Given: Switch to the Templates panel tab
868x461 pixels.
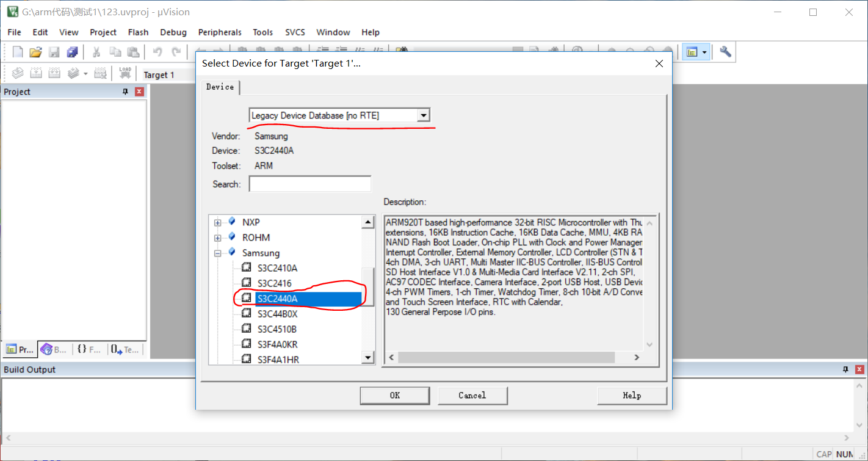Looking at the screenshot, I should click(x=125, y=349).
